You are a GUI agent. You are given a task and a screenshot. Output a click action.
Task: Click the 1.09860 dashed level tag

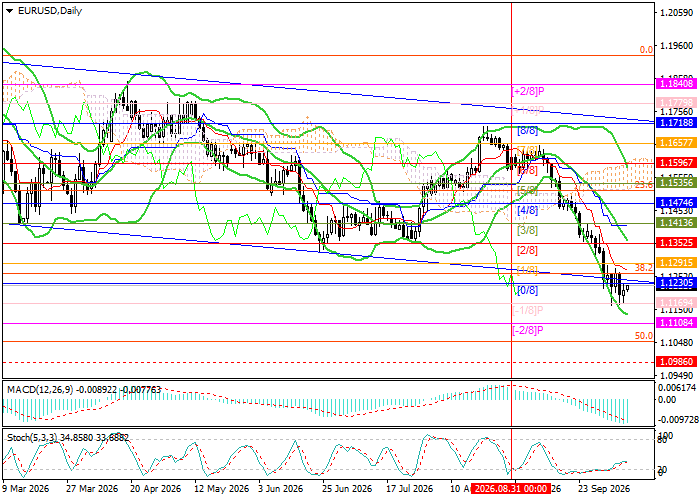point(677,362)
